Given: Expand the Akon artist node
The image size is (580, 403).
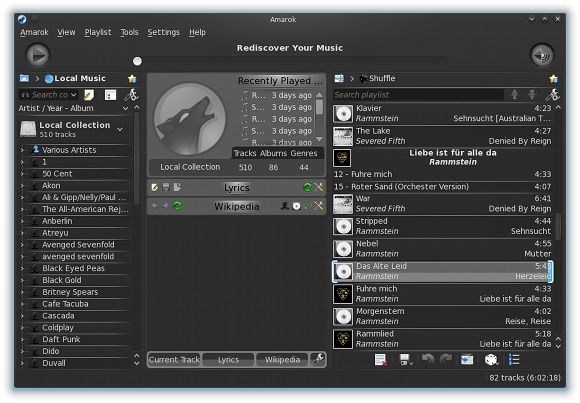Looking at the screenshot, I should click(x=23, y=185).
